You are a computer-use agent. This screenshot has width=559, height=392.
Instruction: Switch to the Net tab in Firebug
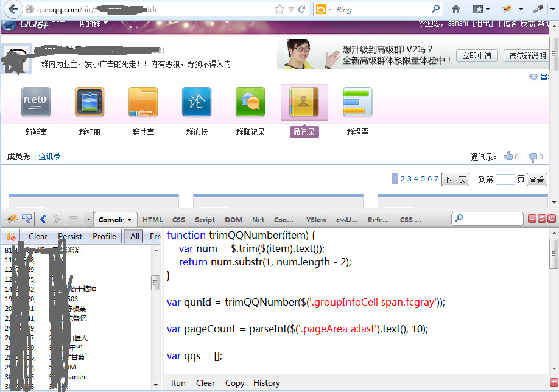click(258, 220)
